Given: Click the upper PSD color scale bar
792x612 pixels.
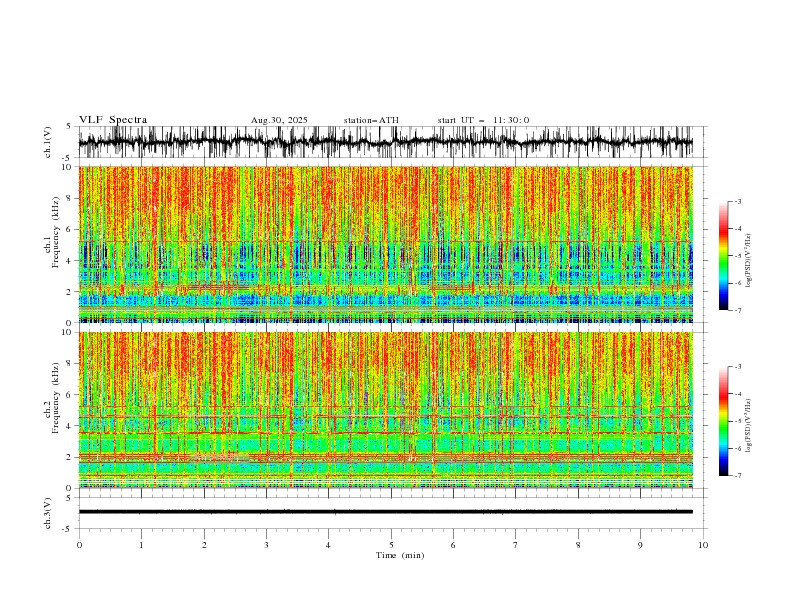Looking at the screenshot, I should (723, 256).
